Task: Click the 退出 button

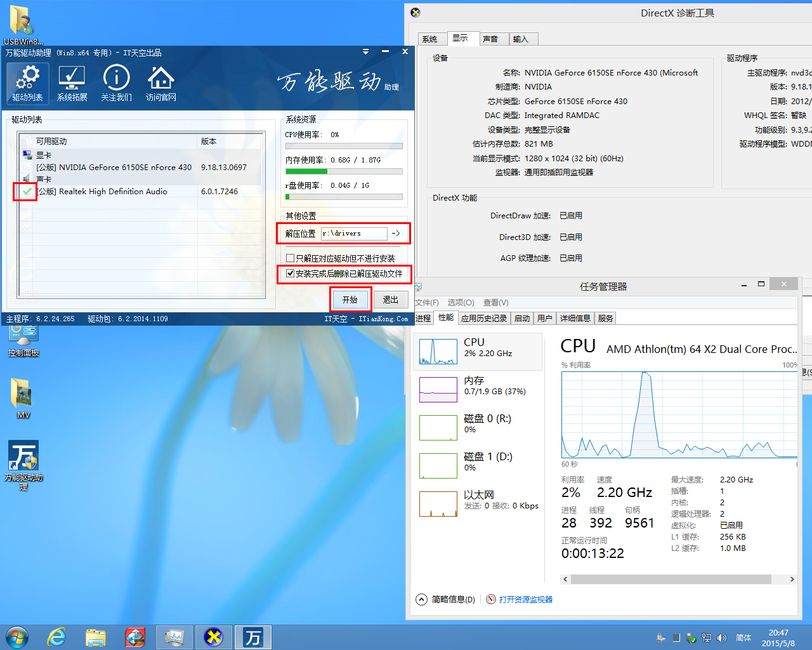Action: click(x=391, y=300)
